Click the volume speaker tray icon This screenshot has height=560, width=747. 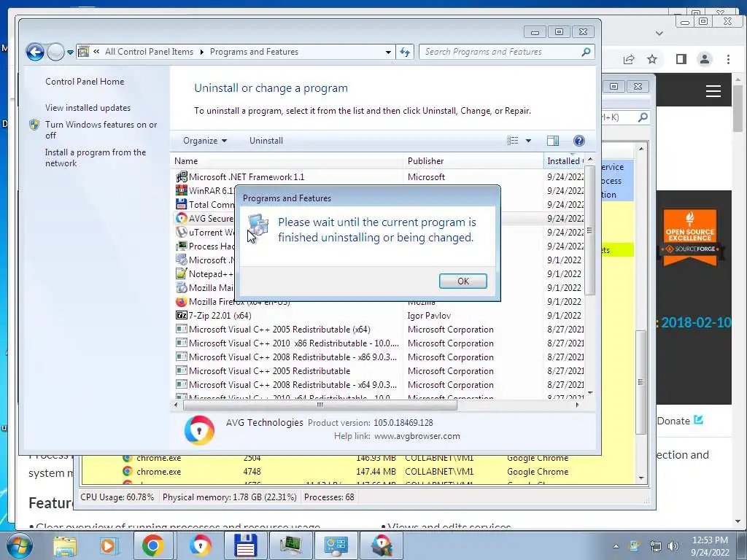(x=673, y=546)
